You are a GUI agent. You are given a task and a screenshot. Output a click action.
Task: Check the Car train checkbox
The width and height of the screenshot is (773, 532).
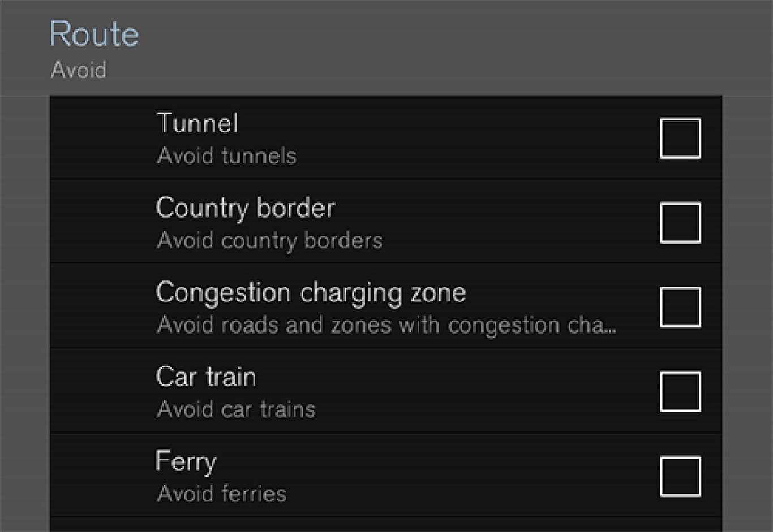(680, 391)
